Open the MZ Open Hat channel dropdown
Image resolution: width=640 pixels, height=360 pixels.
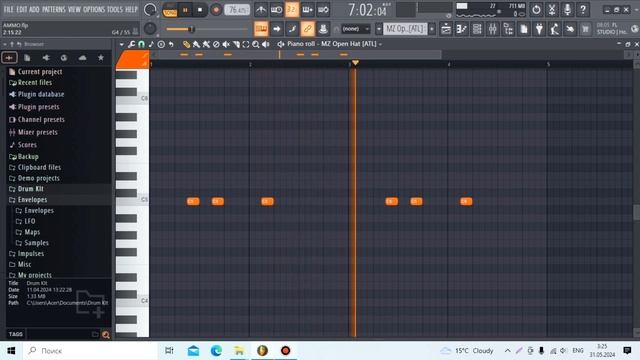(x=380, y=44)
